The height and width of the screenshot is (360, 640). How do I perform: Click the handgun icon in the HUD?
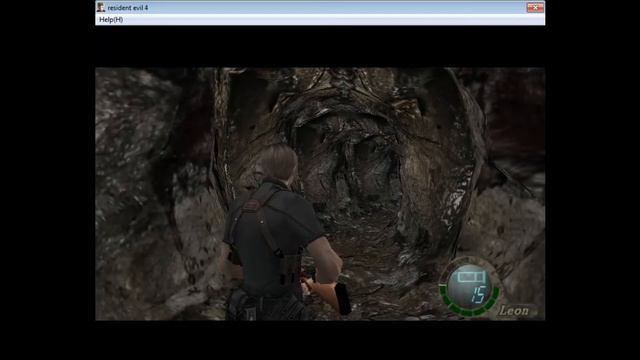(471, 277)
